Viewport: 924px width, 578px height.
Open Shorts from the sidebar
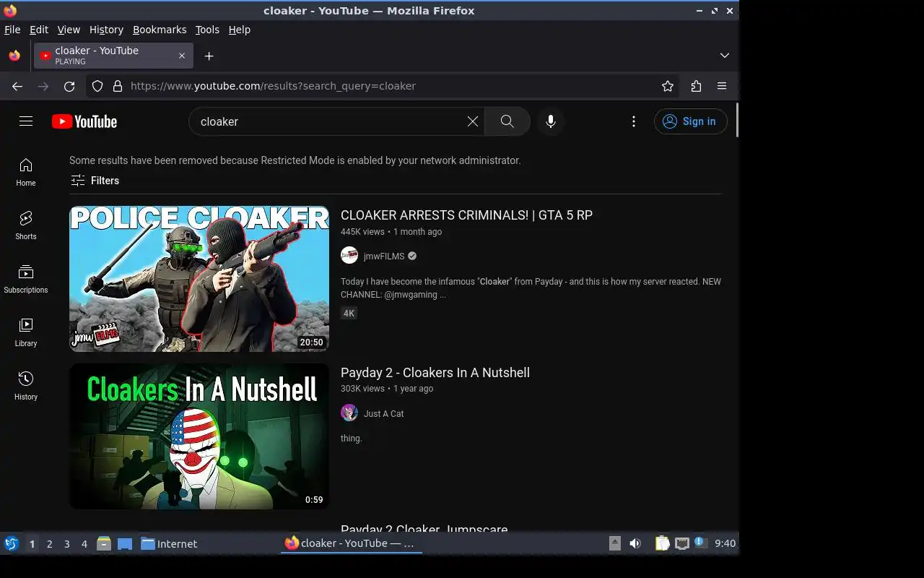26,226
